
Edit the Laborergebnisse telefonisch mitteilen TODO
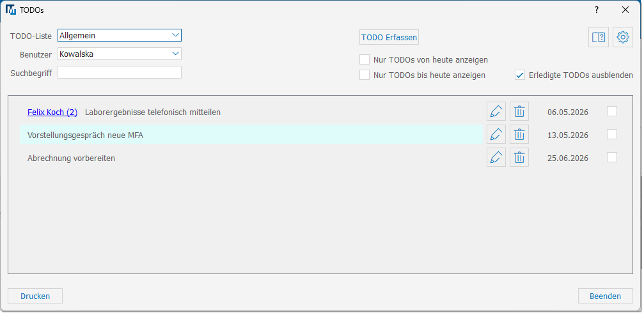click(496, 111)
